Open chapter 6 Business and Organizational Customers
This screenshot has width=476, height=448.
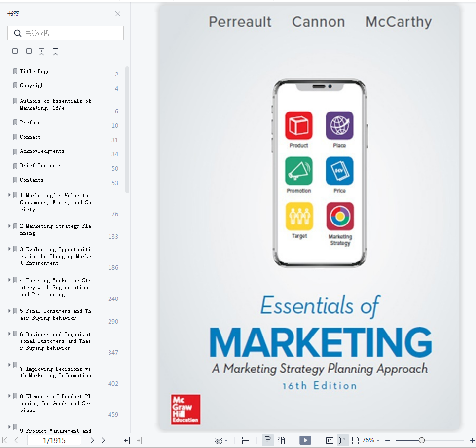pos(55,341)
